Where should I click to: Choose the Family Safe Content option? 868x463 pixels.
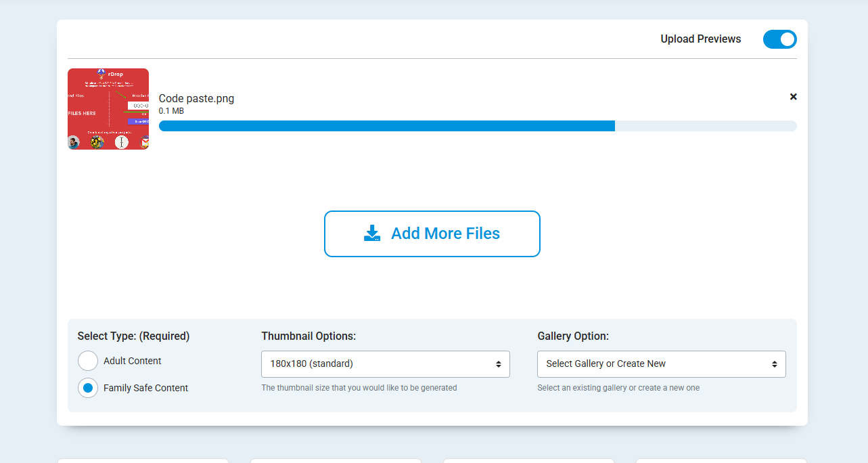(x=88, y=388)
